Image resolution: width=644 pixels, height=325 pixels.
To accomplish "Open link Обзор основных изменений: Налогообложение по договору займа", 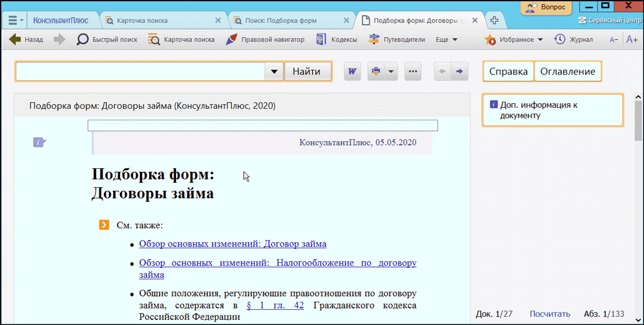I will point(277,269).
